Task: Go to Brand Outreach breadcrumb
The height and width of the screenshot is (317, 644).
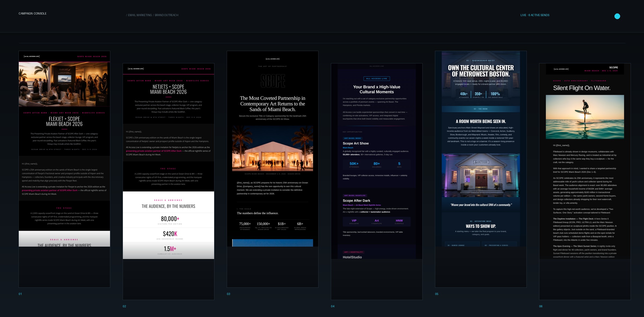Action: [x=166, y=15]
